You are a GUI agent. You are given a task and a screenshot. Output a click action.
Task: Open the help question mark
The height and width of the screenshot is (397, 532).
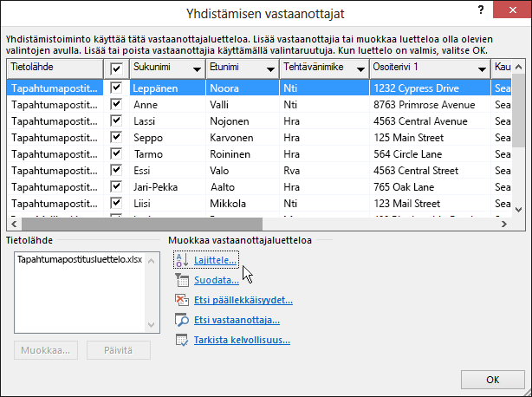pyautogui.click(x=481, y=10)
